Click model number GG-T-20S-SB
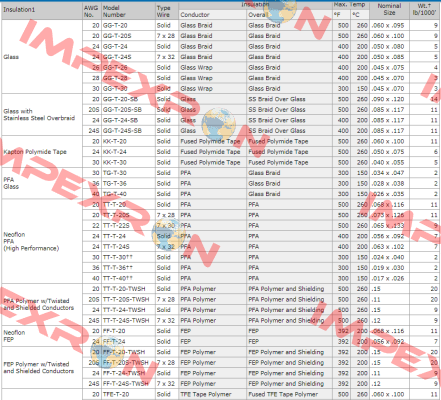 [122, 110]
